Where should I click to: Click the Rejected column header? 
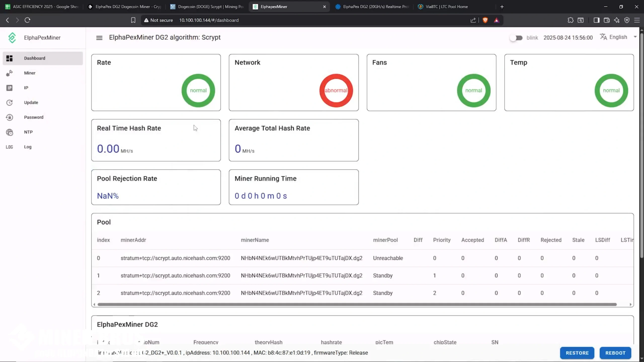pos(551,240)
